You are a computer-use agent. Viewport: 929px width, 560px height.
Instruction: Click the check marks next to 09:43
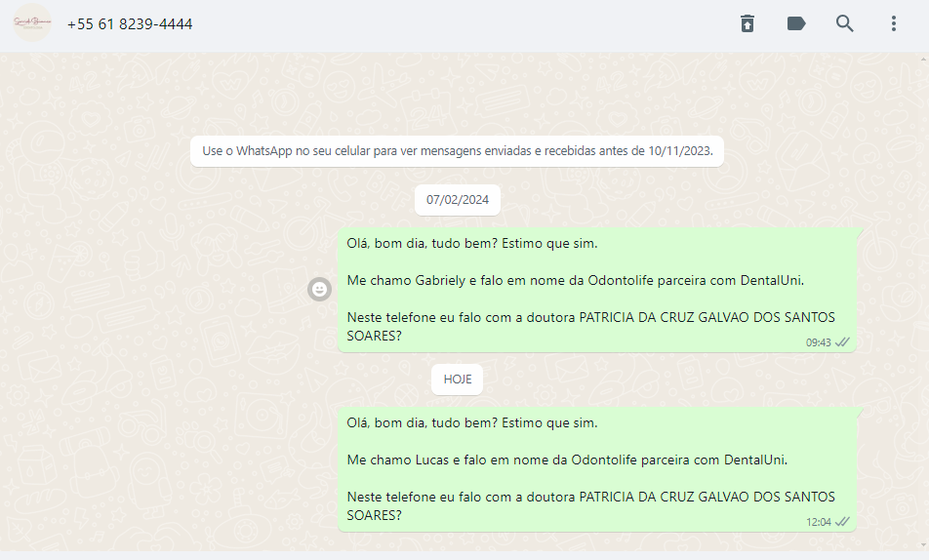point(842,341)
